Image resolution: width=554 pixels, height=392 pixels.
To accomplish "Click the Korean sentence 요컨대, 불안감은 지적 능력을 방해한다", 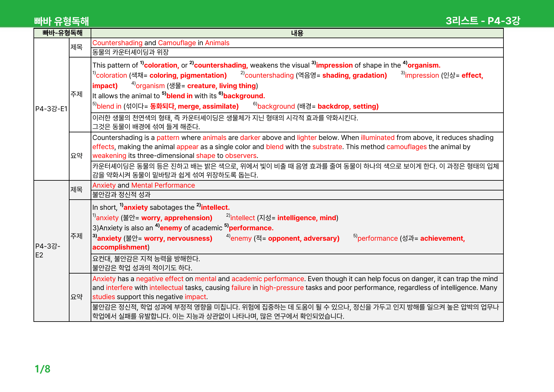I will [146, 259].
